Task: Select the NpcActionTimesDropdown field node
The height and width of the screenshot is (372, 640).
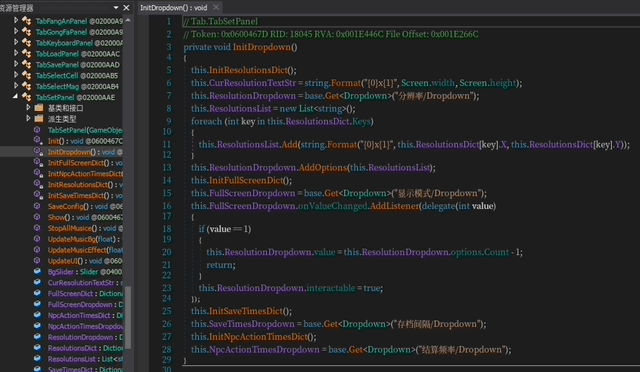Action: coord(85,326)
